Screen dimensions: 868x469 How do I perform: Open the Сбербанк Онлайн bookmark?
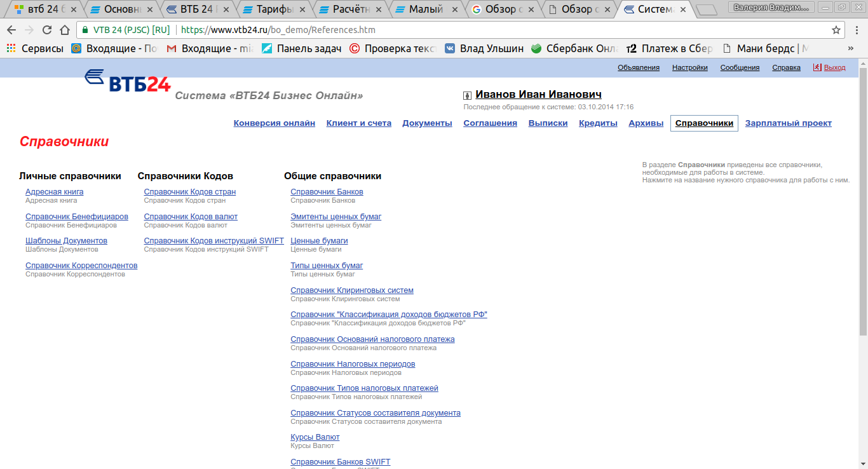pyautogui.click(x=574, y=48)
